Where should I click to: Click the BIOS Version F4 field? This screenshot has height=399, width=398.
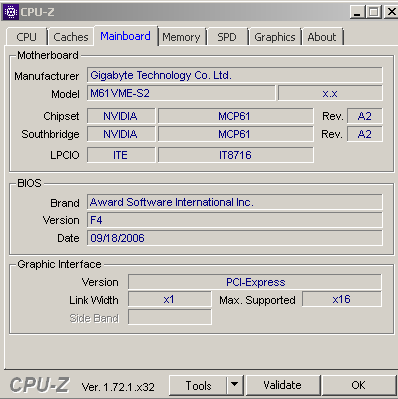(x=235, y=220)
